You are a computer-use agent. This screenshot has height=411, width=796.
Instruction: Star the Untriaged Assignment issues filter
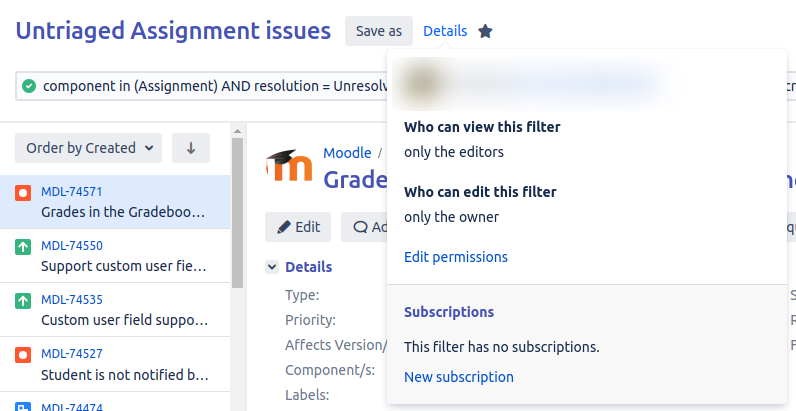tap(485, 31)
